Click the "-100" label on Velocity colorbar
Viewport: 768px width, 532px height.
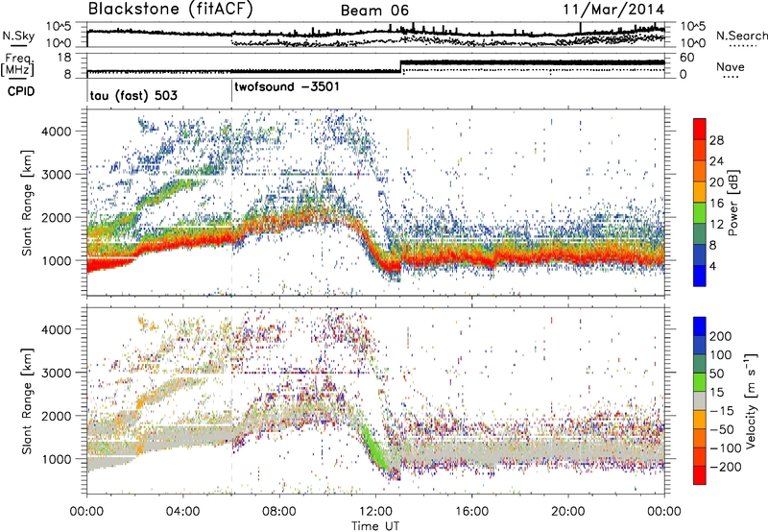click(x=725, y=448)
